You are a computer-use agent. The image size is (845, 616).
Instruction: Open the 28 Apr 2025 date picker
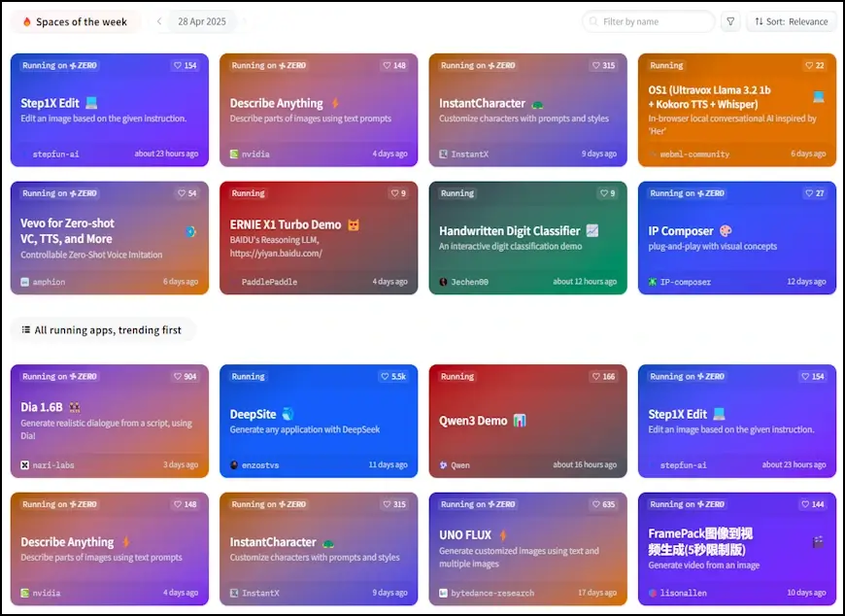click(202, 21)
